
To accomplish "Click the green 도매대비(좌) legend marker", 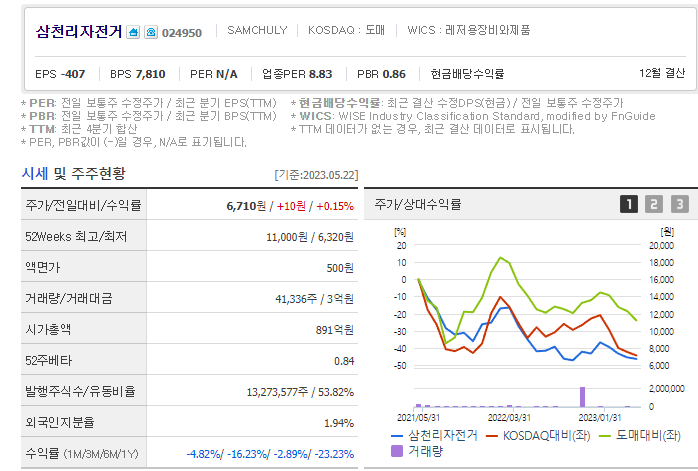I will 605,436.
